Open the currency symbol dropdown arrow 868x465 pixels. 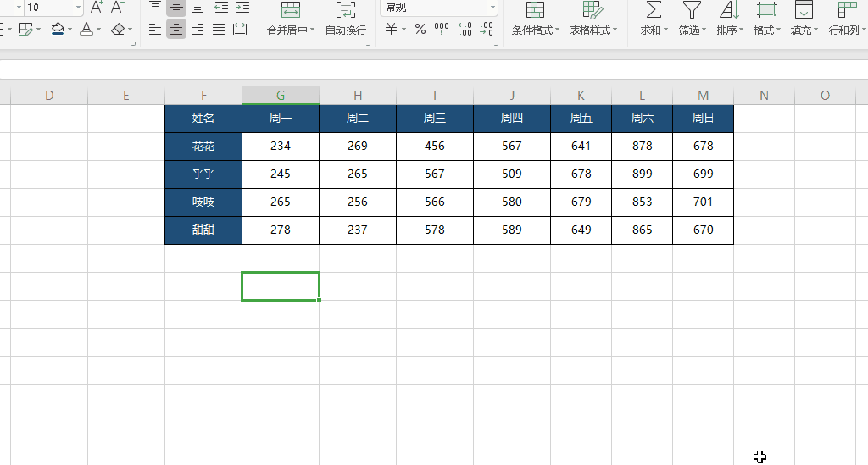pos(403,30)
